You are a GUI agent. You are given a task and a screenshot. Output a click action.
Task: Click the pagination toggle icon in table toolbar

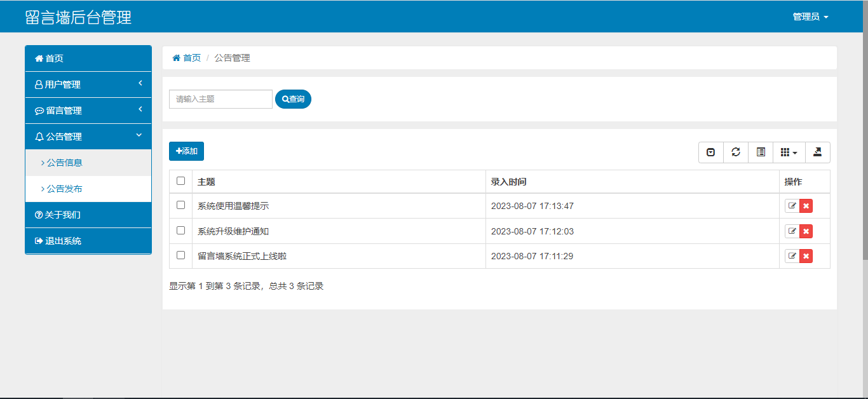point(711,152)
